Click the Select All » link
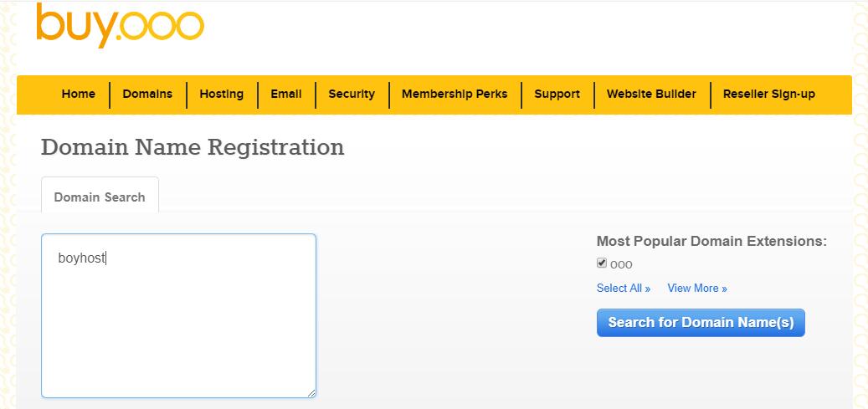This screenshot has width=868, height=409. (x=624, y=289)
